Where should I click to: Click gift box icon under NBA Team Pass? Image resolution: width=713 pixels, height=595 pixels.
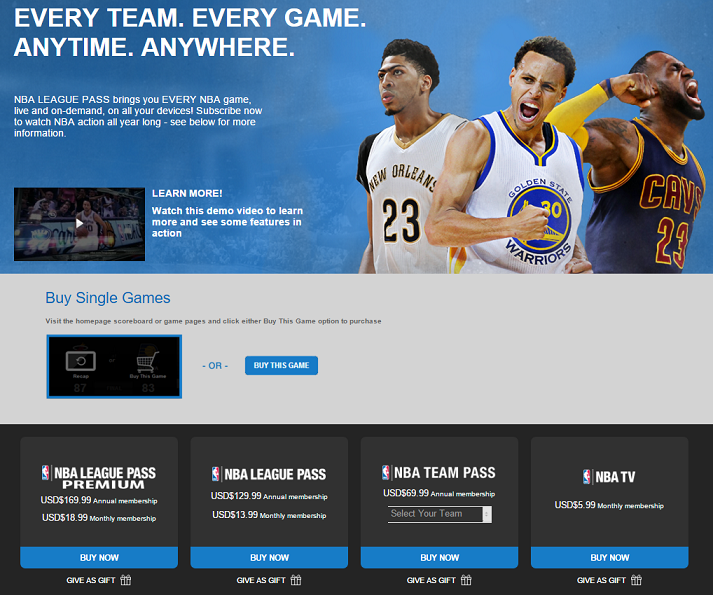click(466, 580)
